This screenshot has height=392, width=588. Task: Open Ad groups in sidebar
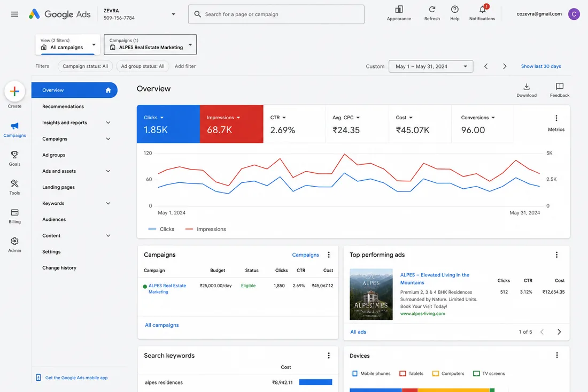(53, 155)
